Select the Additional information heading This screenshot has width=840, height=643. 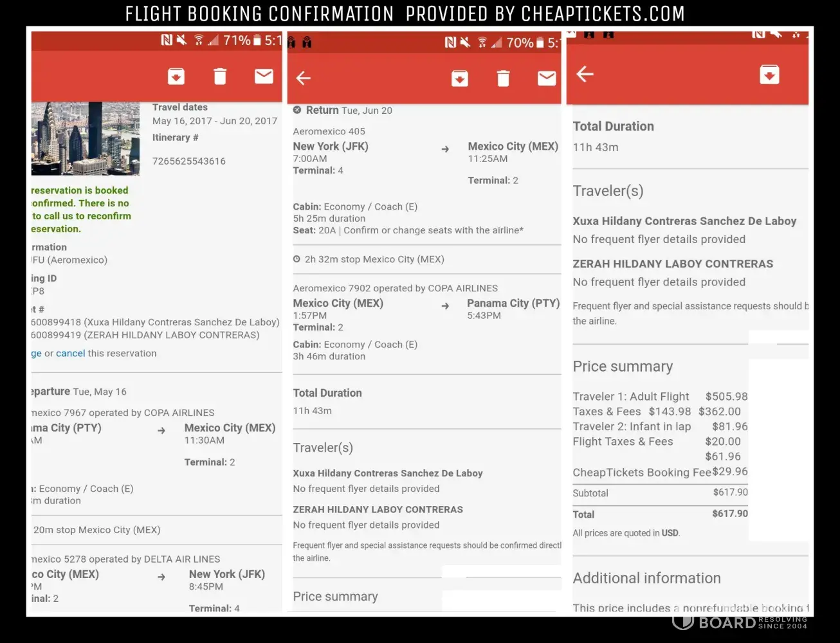pyautogui.click(x=646, y=578)
